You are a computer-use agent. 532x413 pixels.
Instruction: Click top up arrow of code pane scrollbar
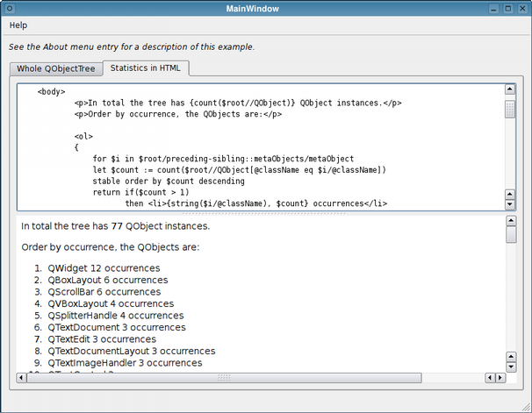coord(510,89)
